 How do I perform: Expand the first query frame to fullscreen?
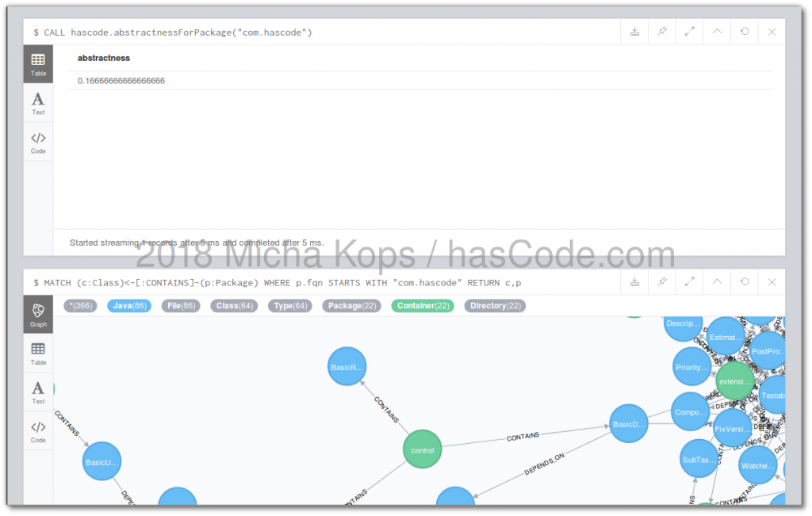688,32
